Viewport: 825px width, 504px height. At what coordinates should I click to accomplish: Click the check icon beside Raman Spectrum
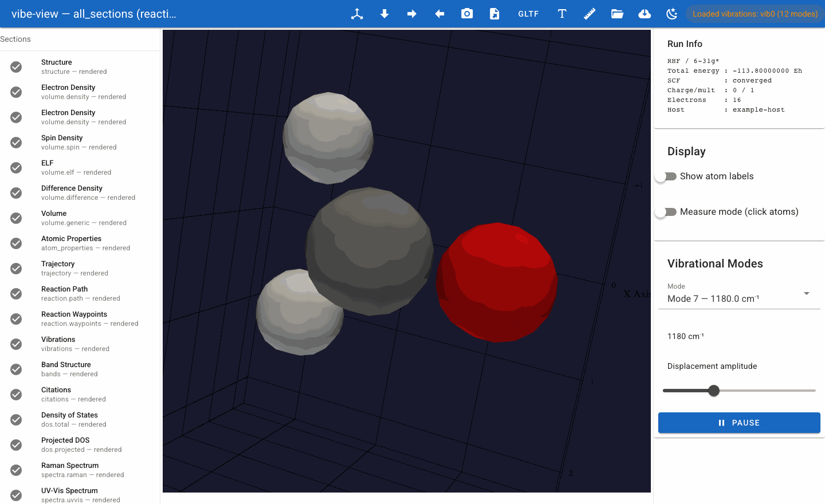tap(16, 470)
